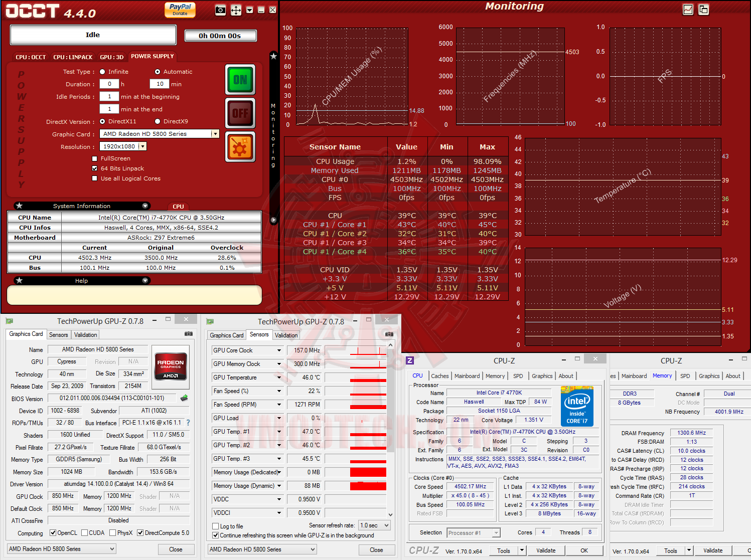Open device dropdown in GPU-Z Graphics Card window
Viewport: 751px width, 560px height.
tap(62, 549)
